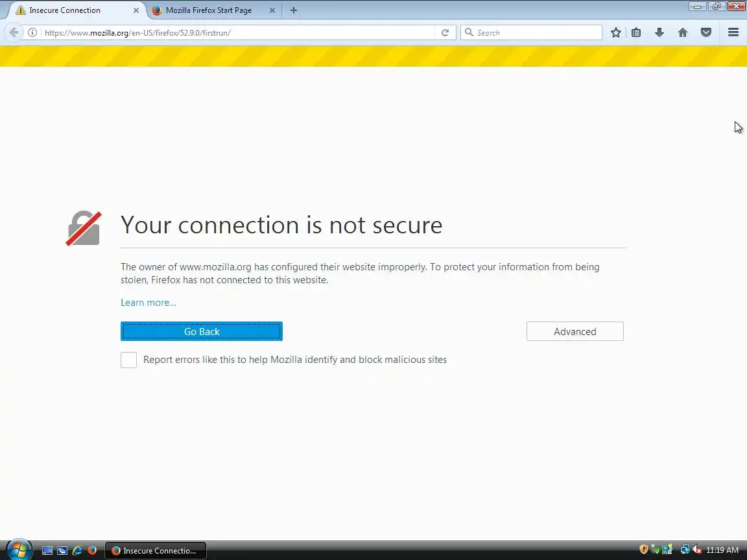
Task: Open the Downloads panel arrow icon
Action: click(659, 32)
